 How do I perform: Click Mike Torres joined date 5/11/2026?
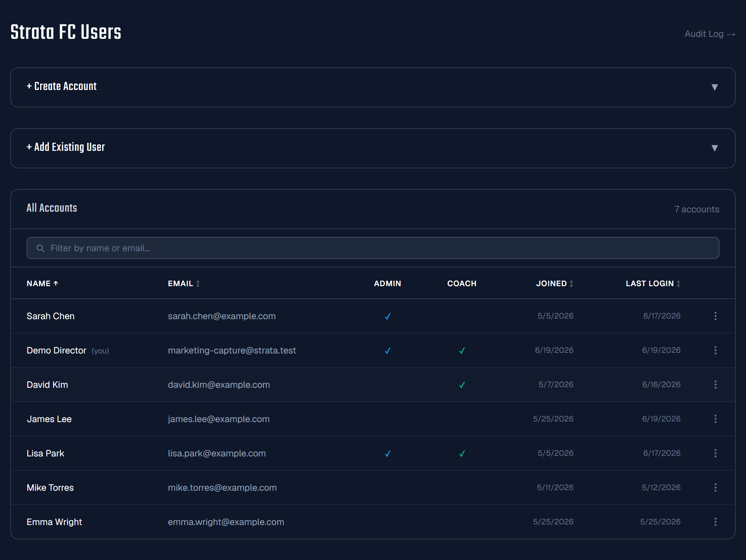[555, 487]
